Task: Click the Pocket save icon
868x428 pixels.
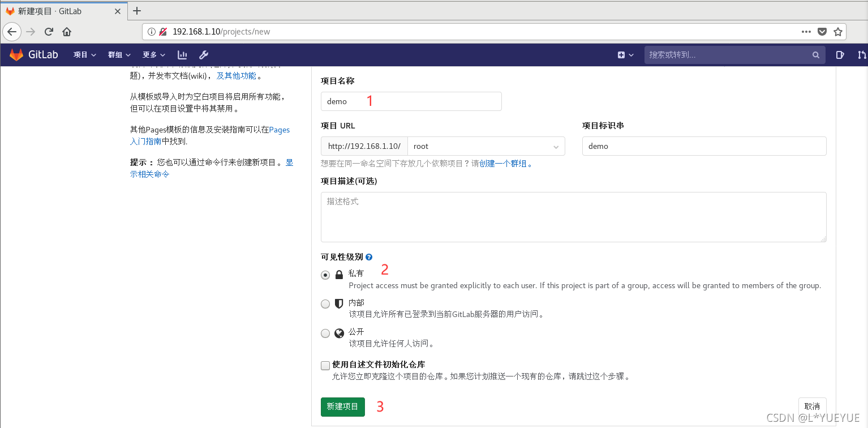Action: coord(823,32)
